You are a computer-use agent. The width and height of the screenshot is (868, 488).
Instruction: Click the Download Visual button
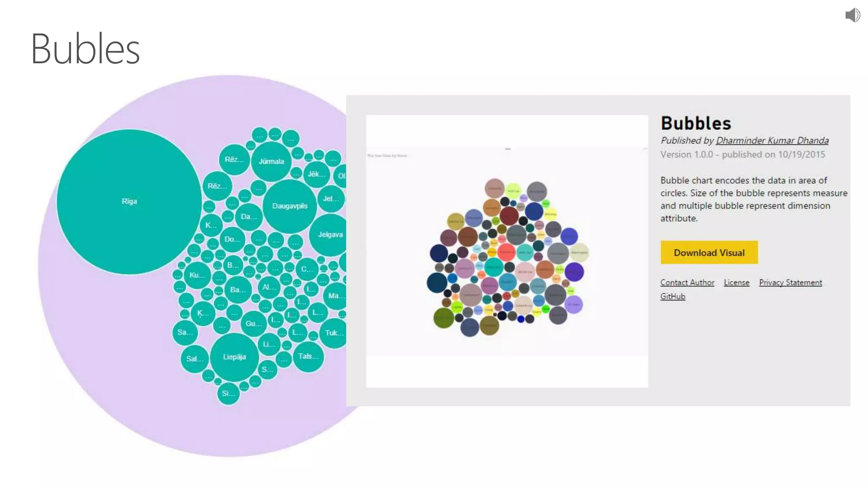709,252
